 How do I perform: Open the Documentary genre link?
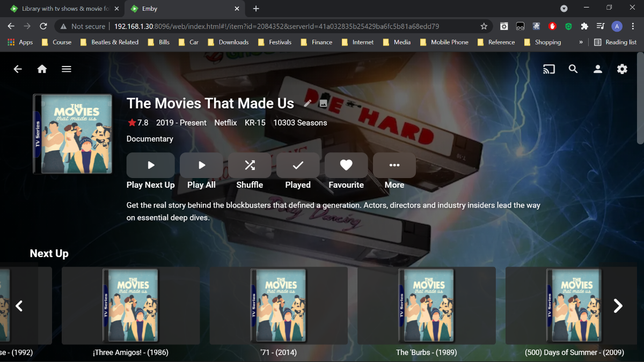tap(150, 139)
